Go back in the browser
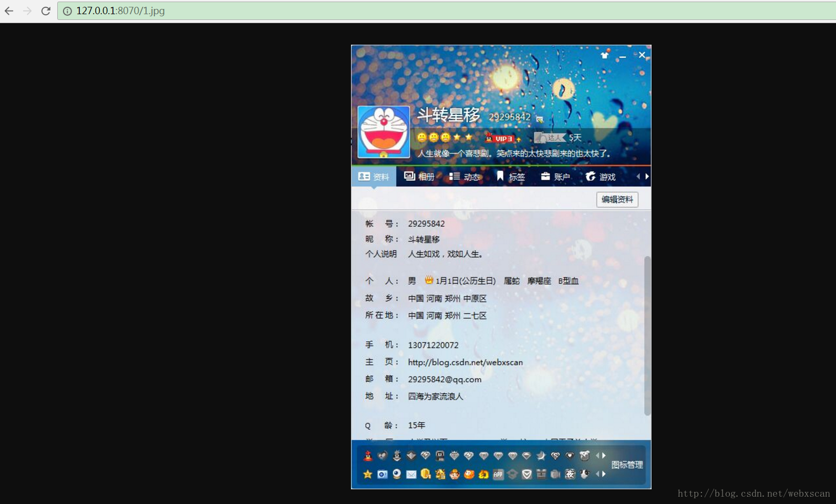This screenshot has width=836, height=504. click(x=9, y=11)
